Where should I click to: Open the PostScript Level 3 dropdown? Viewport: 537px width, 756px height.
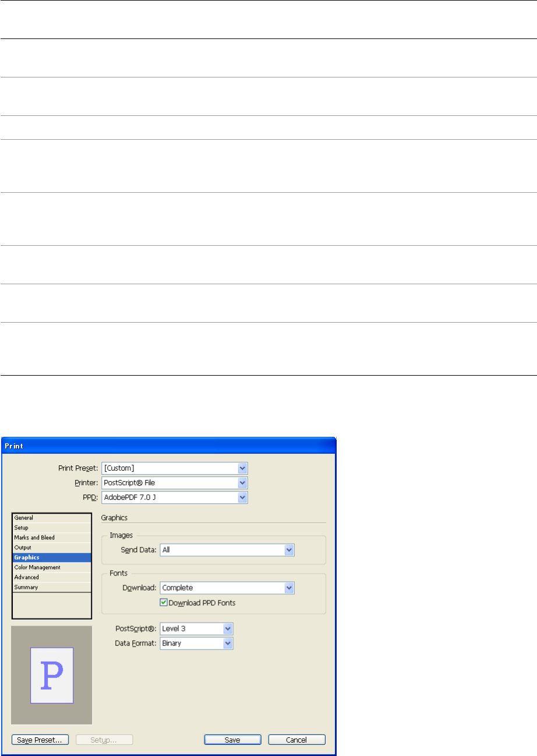click(x=196, y=628)
